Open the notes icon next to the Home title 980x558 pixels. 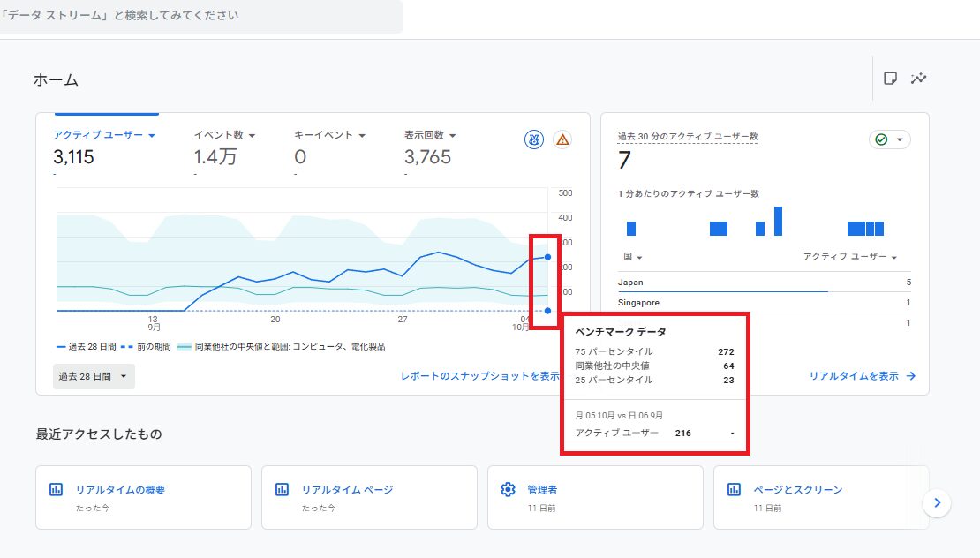tap(890, 78)
